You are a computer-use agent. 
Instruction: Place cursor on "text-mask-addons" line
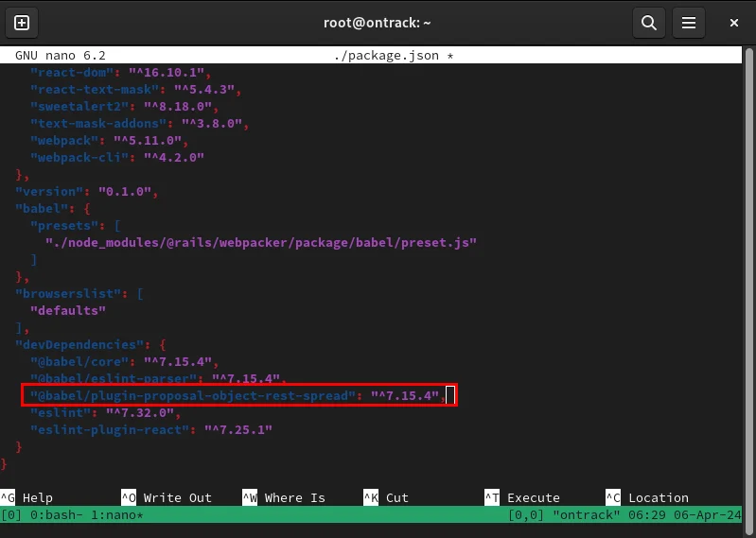140,123
